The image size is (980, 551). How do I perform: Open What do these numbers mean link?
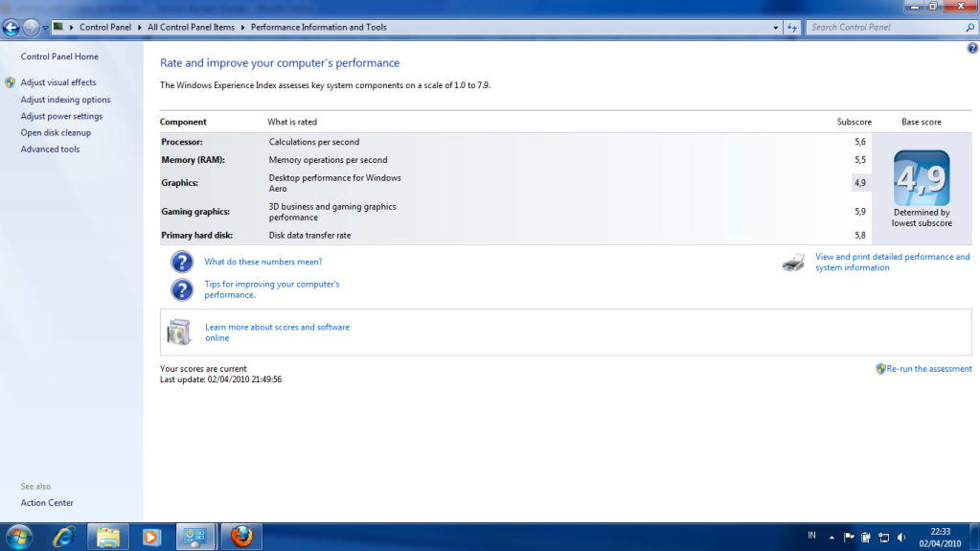click(x=263, y=262)
